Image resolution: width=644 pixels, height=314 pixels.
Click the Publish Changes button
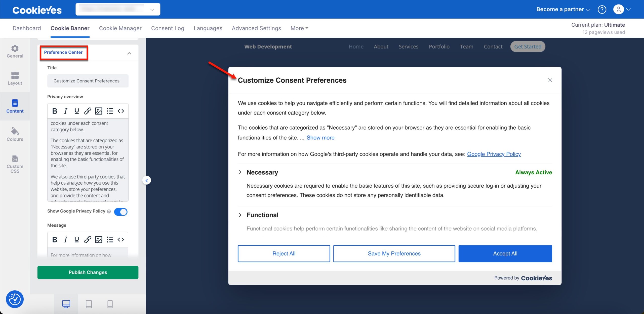coord(88,272)
